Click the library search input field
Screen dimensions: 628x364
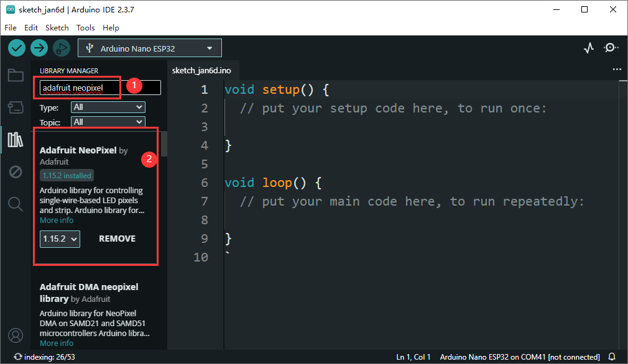pos(99,88)
